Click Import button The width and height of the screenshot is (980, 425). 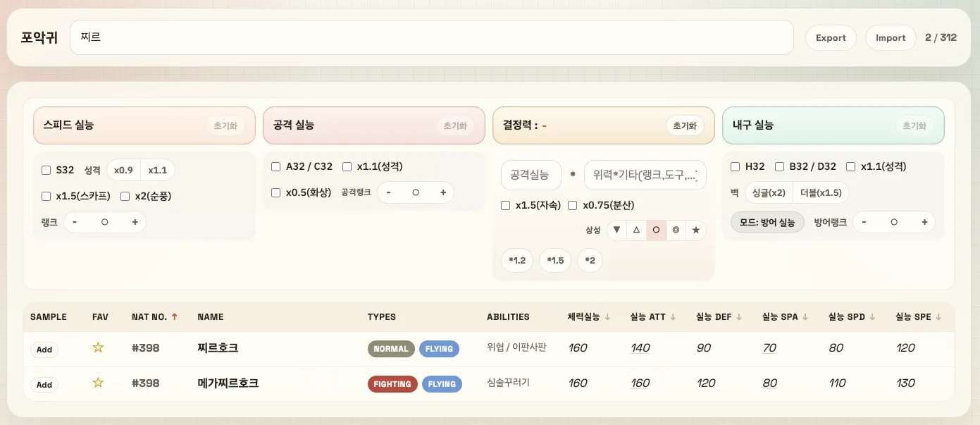click(x=891, y=38)
